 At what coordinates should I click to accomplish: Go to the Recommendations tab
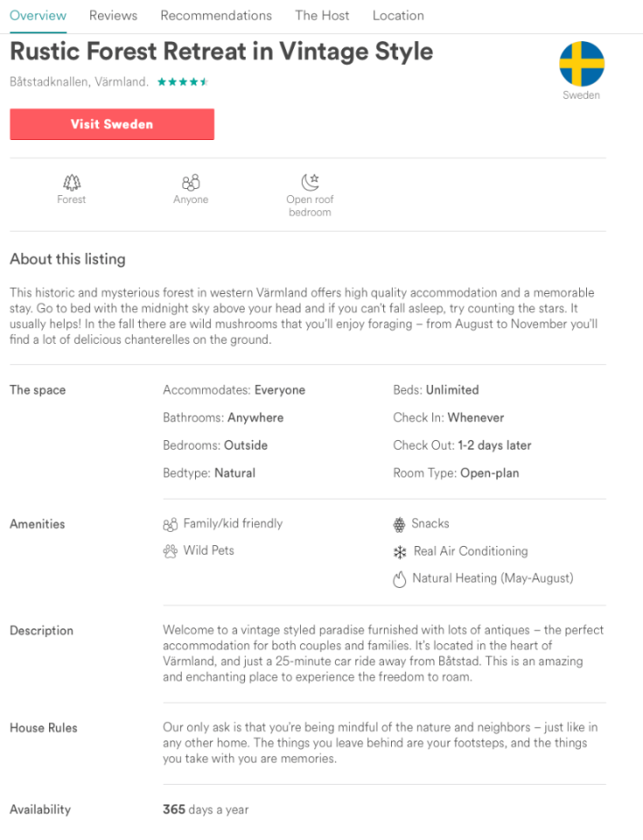[216, 16]
